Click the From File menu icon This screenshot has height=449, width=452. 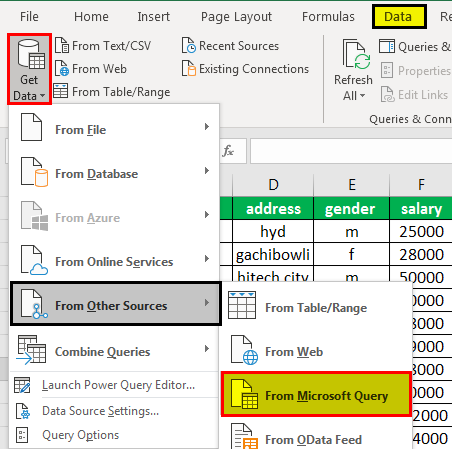(x=31, y=127)
